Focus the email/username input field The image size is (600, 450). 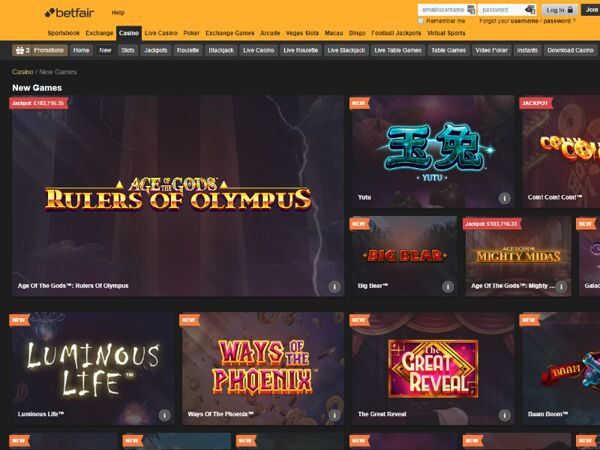click(446, 9)
